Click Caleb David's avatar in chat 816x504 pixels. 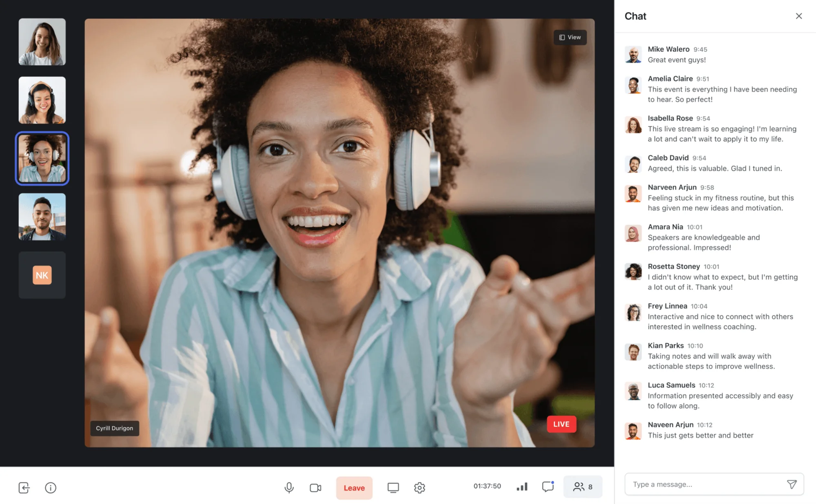633,164
